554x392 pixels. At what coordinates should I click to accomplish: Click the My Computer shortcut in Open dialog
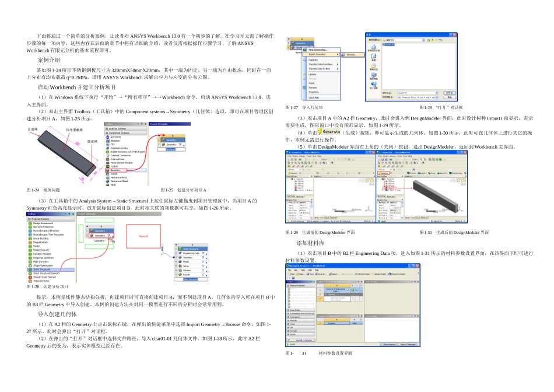point(374,76)
